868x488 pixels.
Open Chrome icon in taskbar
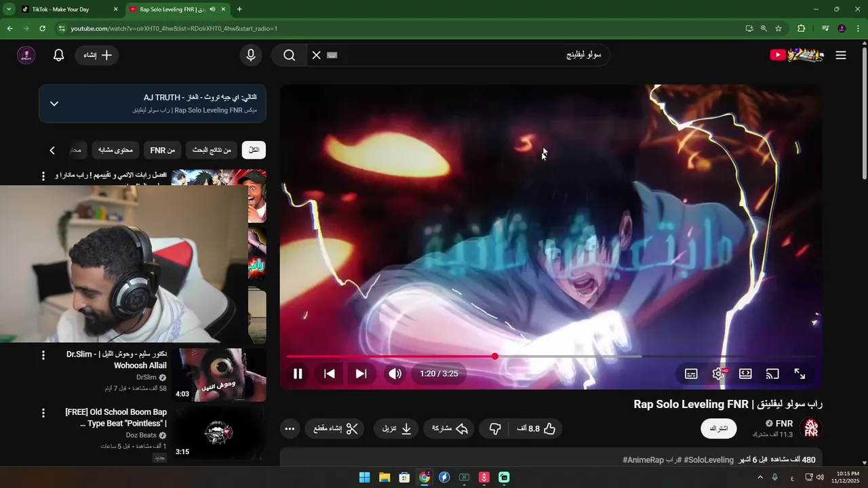coord(425,477)
